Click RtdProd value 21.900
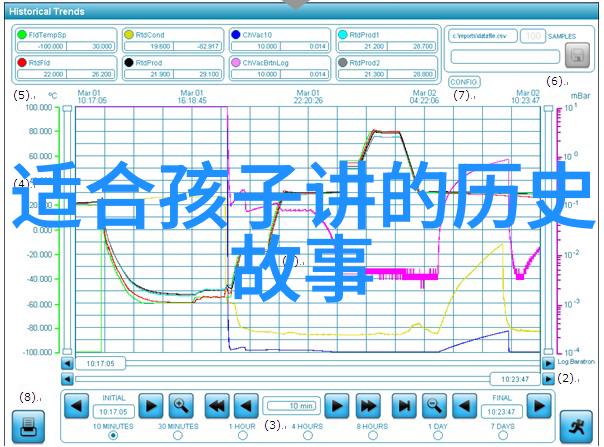 (x=149, y=74)
